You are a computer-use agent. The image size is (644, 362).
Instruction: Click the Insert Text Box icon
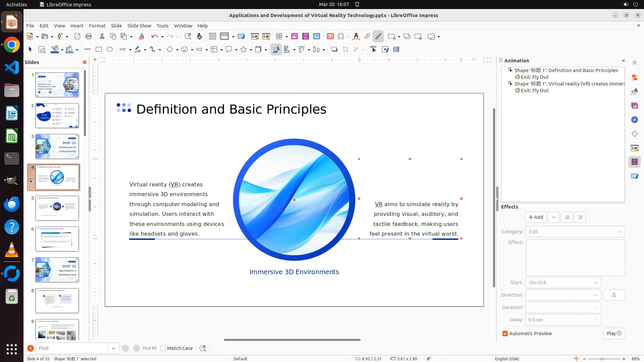pos(330,37)
